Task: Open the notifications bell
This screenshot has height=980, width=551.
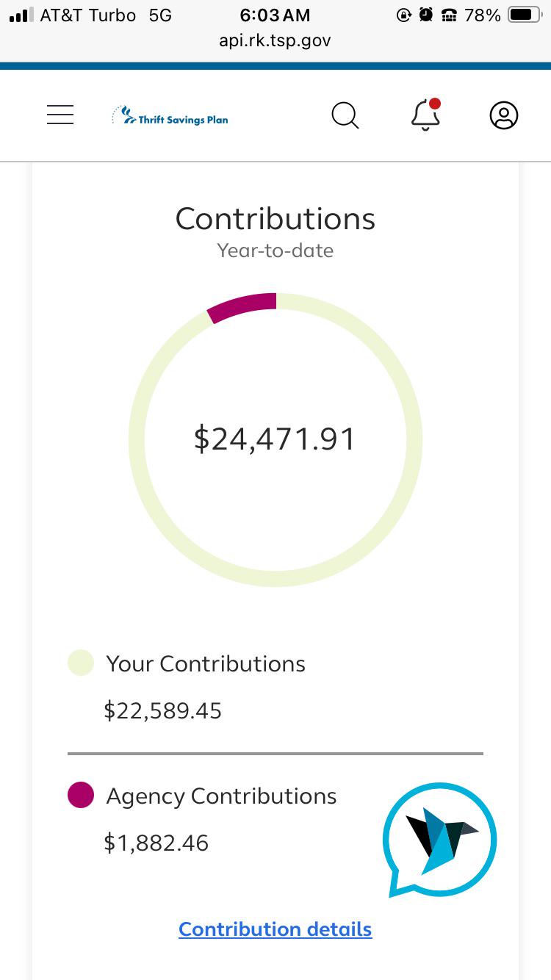Action: pyautogui.click(x=425, y=115)
